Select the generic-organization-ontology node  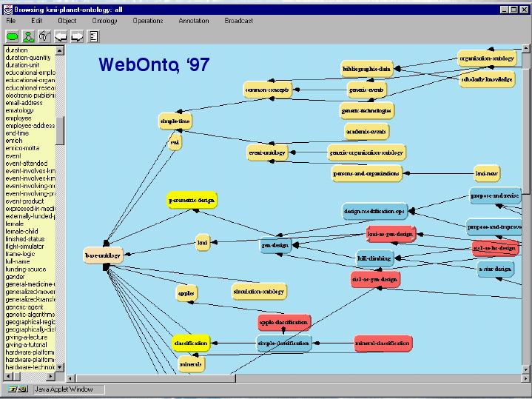pos(366,152)
